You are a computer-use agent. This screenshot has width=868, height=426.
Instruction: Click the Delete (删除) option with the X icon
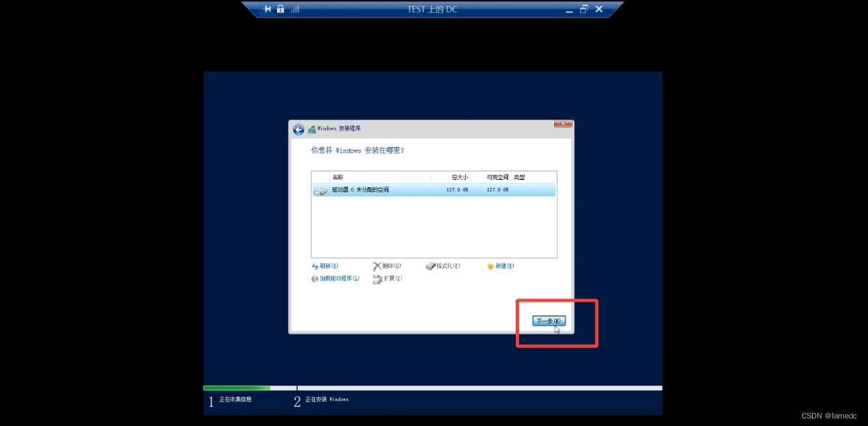click(x=386, y=266)
